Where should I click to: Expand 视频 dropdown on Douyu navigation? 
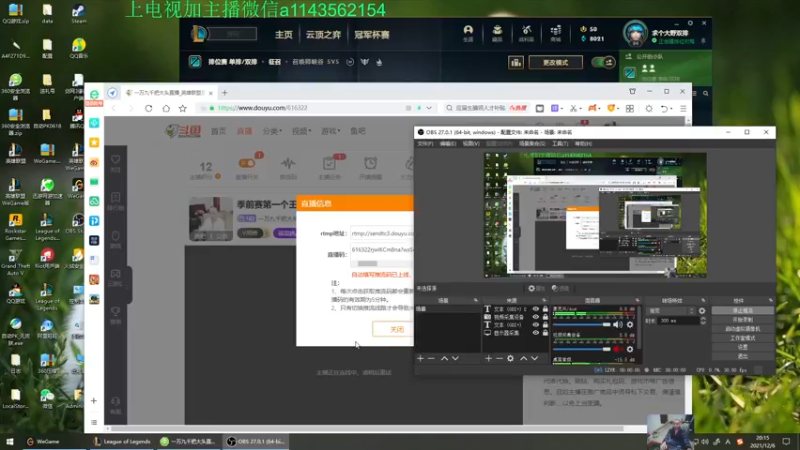pos(302,131)
